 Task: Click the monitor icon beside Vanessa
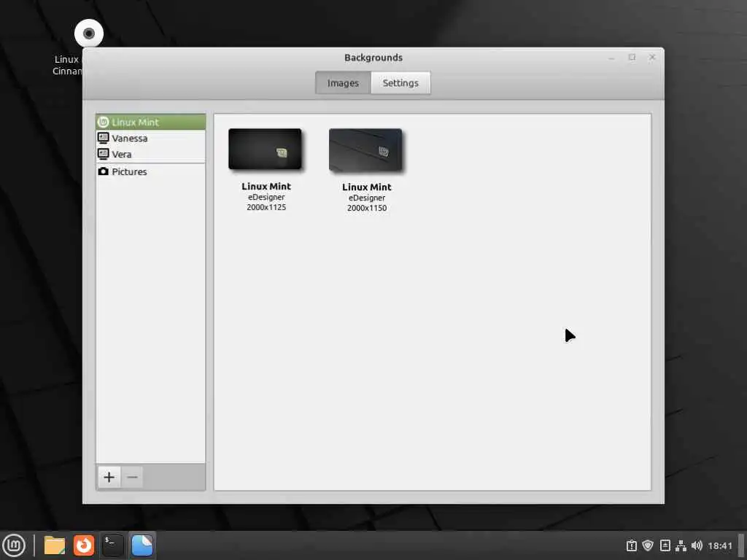point(103,138)
